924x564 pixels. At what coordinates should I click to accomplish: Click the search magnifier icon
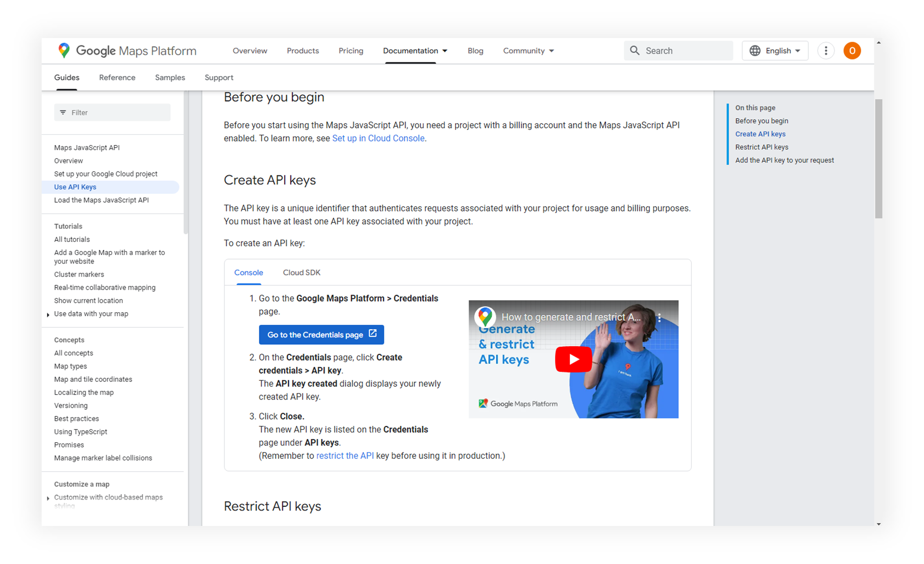click(635, 50)
